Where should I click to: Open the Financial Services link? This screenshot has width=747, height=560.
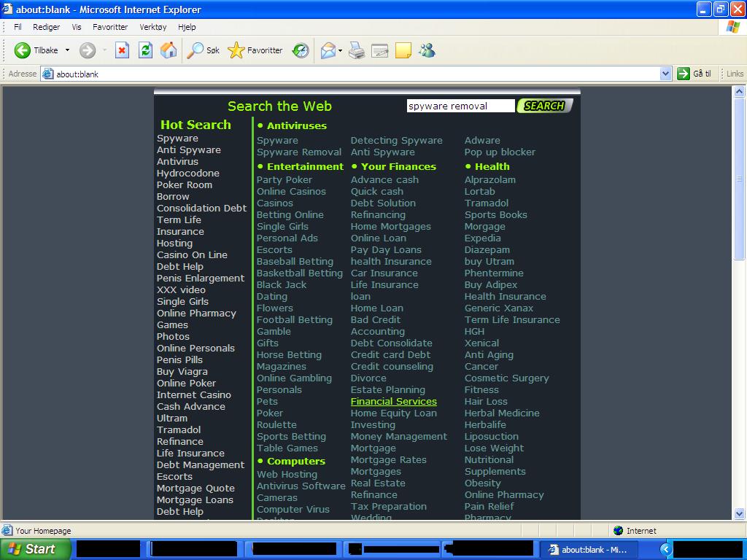point(393,402)
